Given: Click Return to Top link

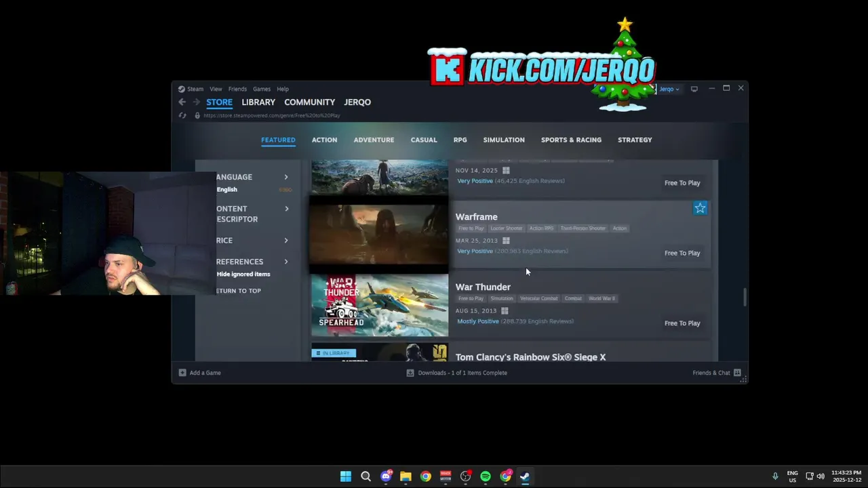Looking at the screenshot, I should point(239,291).
